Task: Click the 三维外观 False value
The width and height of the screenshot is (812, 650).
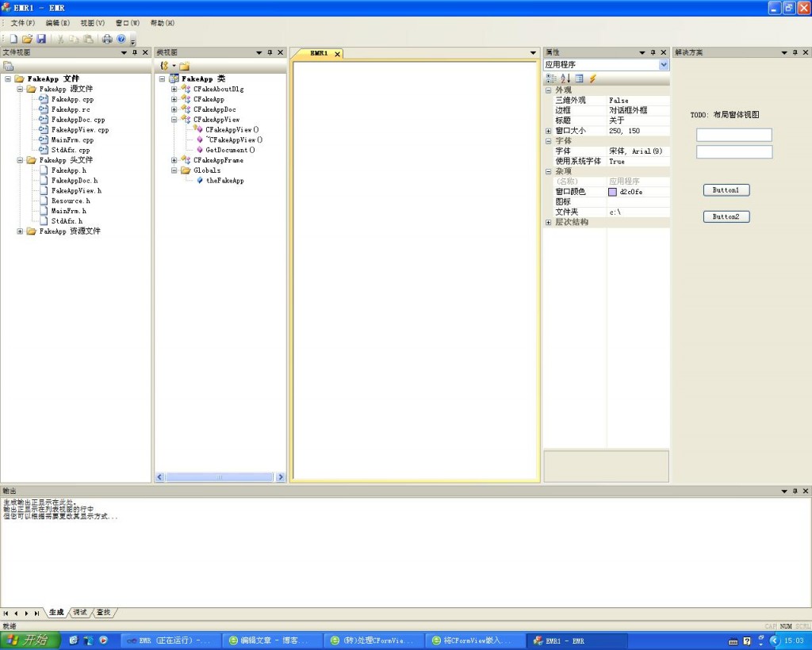Action: 638,101
